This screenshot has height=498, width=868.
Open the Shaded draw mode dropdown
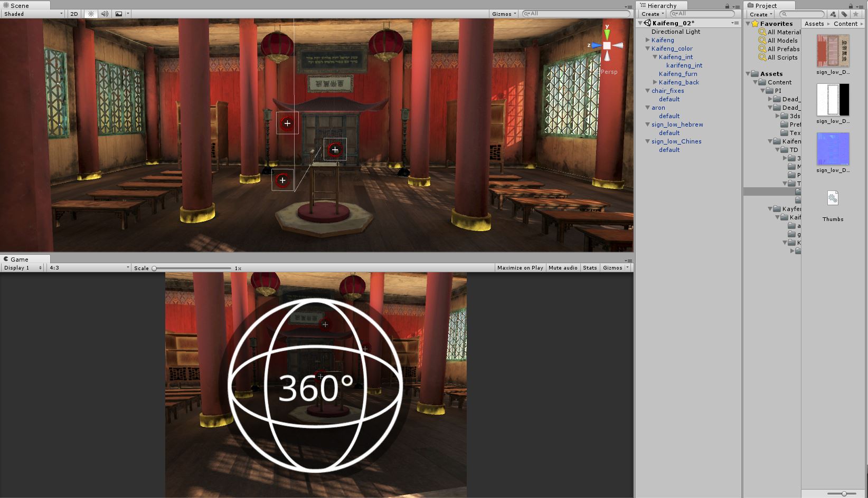[33, 14]
